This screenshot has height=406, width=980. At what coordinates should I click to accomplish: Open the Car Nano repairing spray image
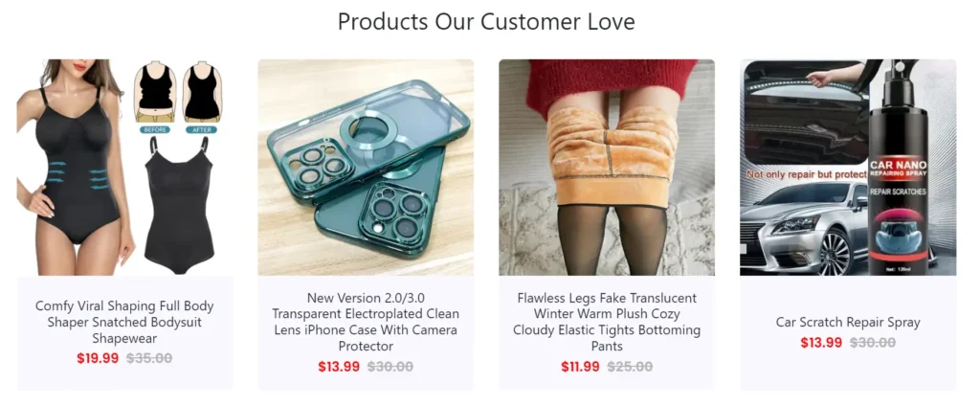(x=848, y=167)
